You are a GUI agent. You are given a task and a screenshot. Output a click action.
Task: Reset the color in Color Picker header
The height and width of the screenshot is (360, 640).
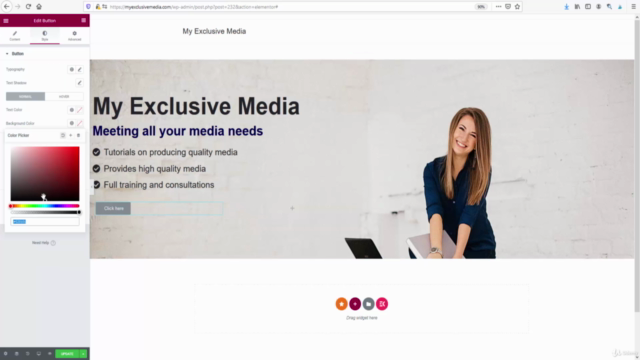tap(63, 135)
